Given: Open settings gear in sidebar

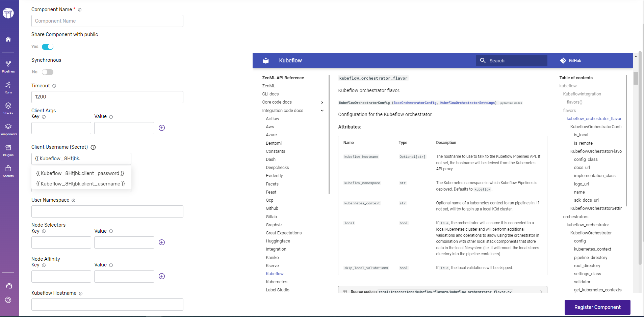Looking at the screenshot, I should pos(8,300).
